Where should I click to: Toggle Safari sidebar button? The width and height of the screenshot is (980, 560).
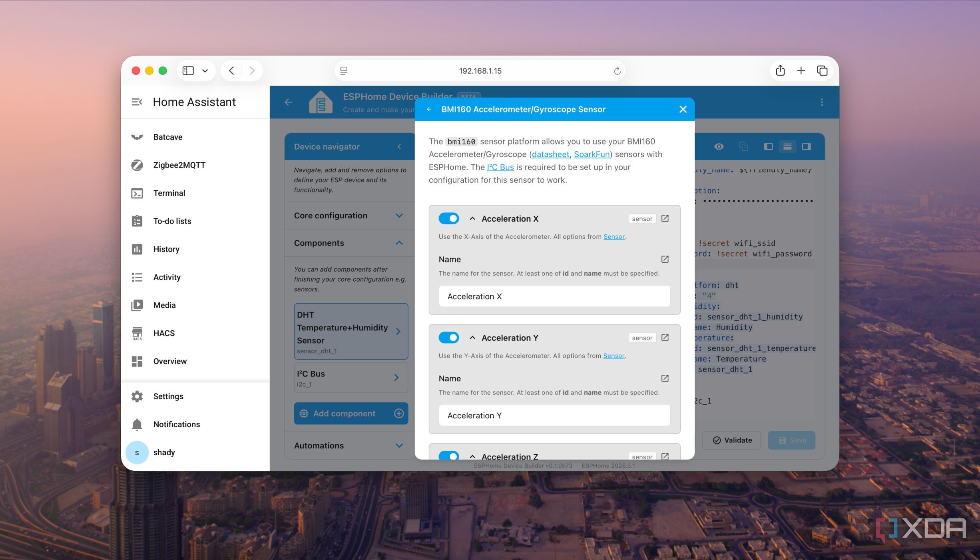pyautogui.click(x=188, y=71)
